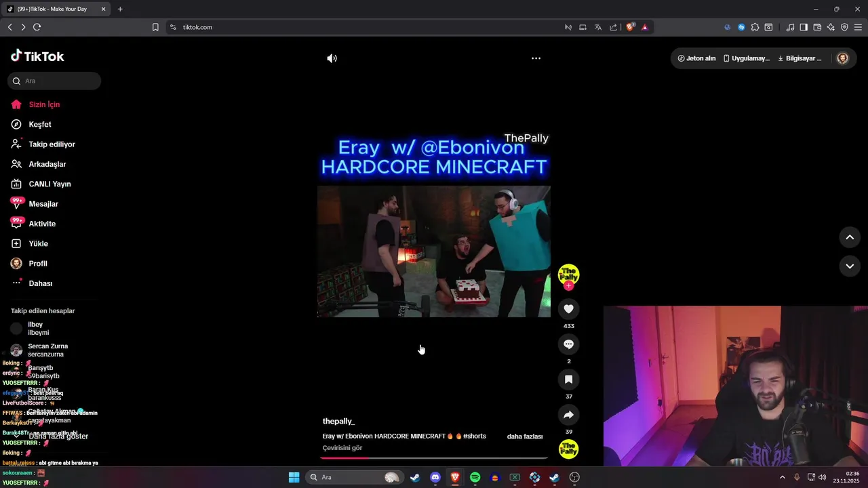This screenshot has height=488, width=868.
Task: Open the video comments bubble
Action: pos(568,344)
